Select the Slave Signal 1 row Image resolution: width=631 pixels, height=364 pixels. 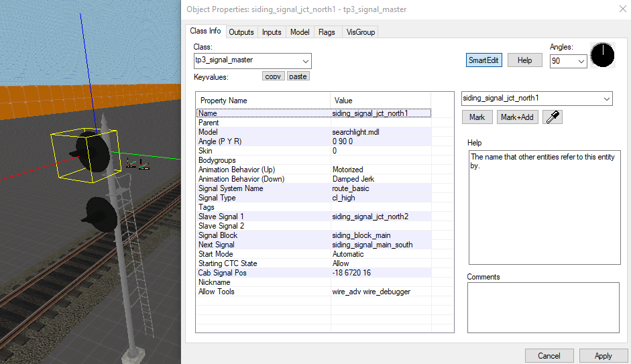tap(314, 217)
